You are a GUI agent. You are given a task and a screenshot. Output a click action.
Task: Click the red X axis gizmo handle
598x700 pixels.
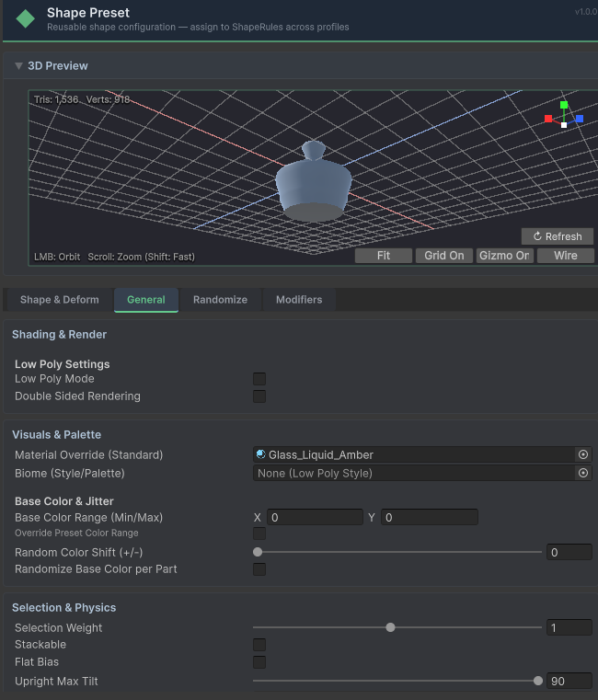[x=548, y=119]
